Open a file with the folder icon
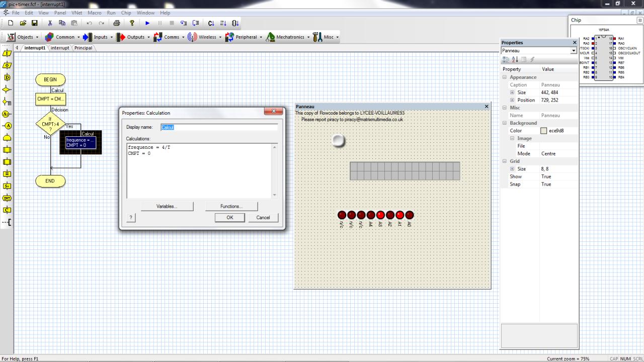 click(23, 23)
